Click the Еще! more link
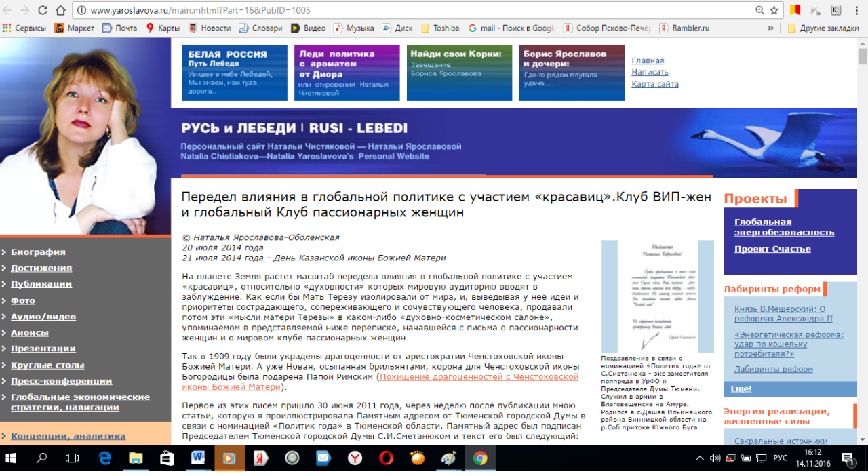Screen dimensions: 868x476 (x=741, y=389)
